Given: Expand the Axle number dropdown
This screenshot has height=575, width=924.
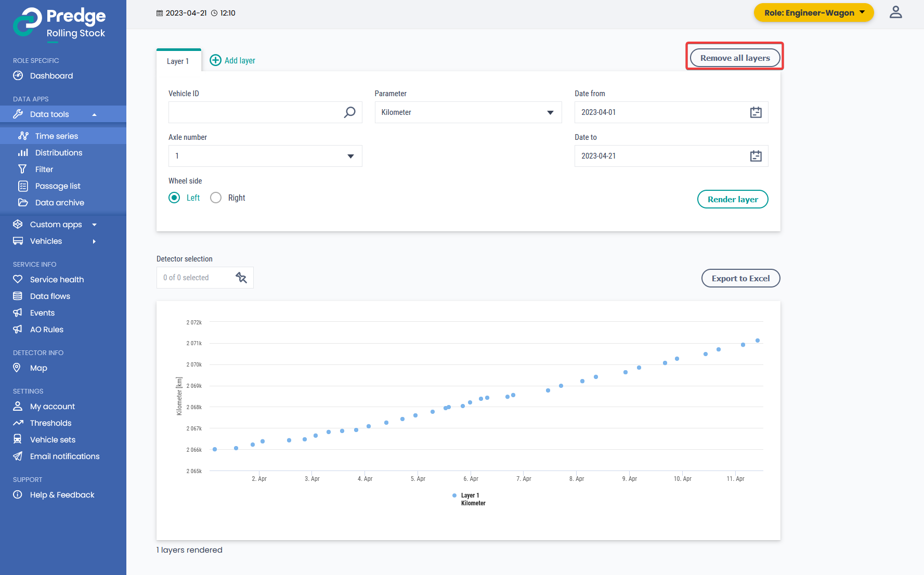Looking at the screenshot, I should pyautogui.click(x=265, y=156).
